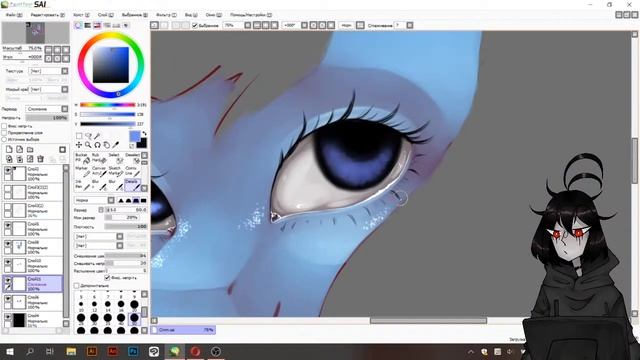Enable the Прикрепление слоя checkbox
This screenshot has height=360, width=640.
tap(4, 133)
